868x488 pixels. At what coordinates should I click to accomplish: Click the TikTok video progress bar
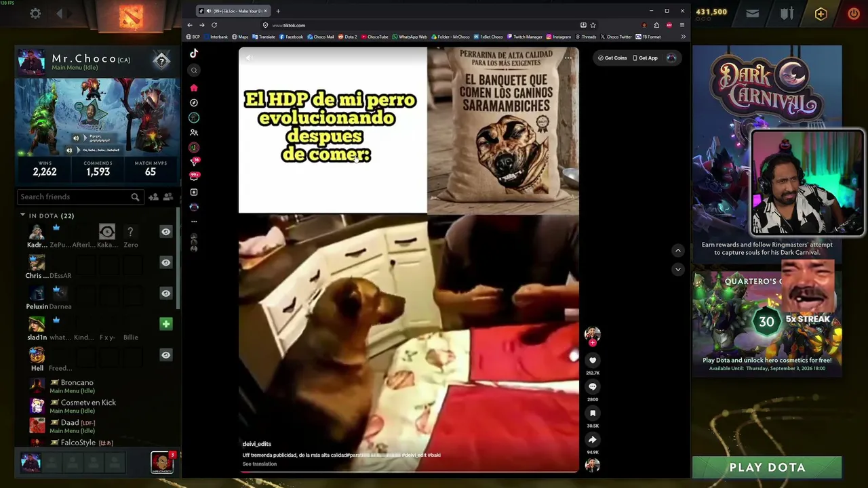point(409,470)
